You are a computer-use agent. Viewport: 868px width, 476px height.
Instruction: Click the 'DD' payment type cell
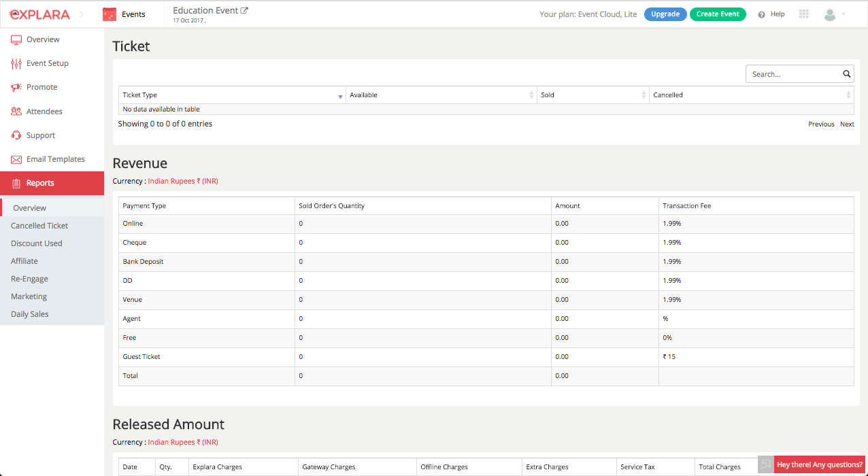pyautogui.click(x=207, y=281)
